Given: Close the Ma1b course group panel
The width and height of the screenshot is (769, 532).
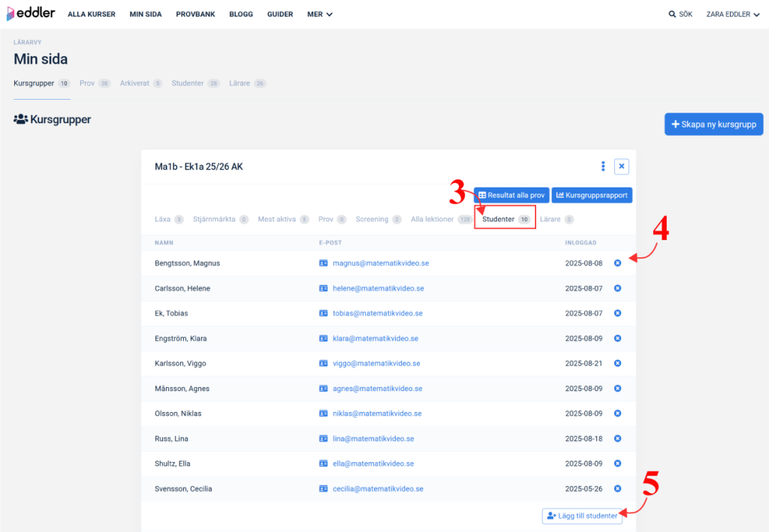Looking at the screenshot, I should pyautogui.click(x=621, y=167).
